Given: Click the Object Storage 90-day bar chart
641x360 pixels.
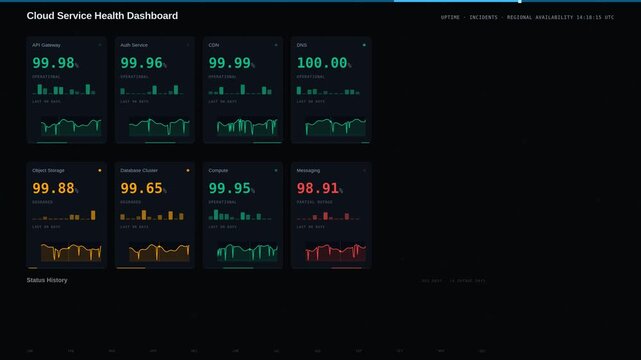Looking at the screenshot, I should [x=64, y=215].
